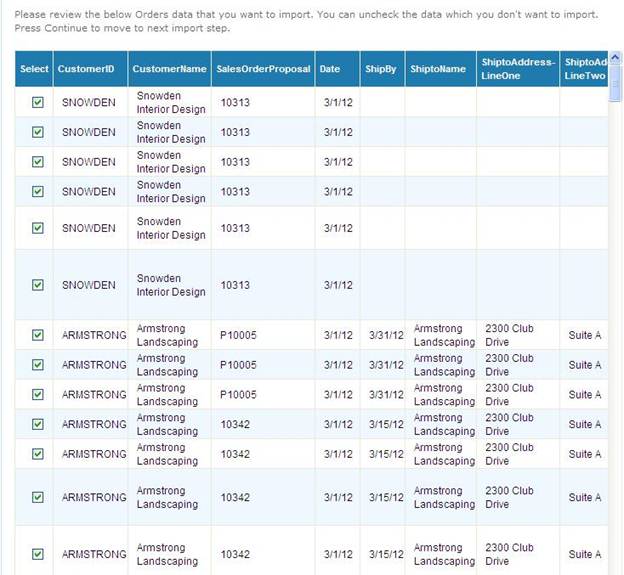Toggle the bottom-most ARMSTRONG 10342 row checkbox

tap(38, 554)
